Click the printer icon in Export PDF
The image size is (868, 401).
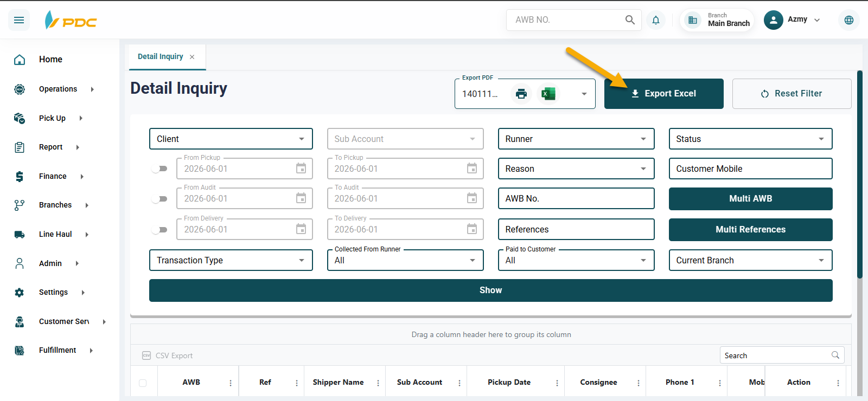521,94
